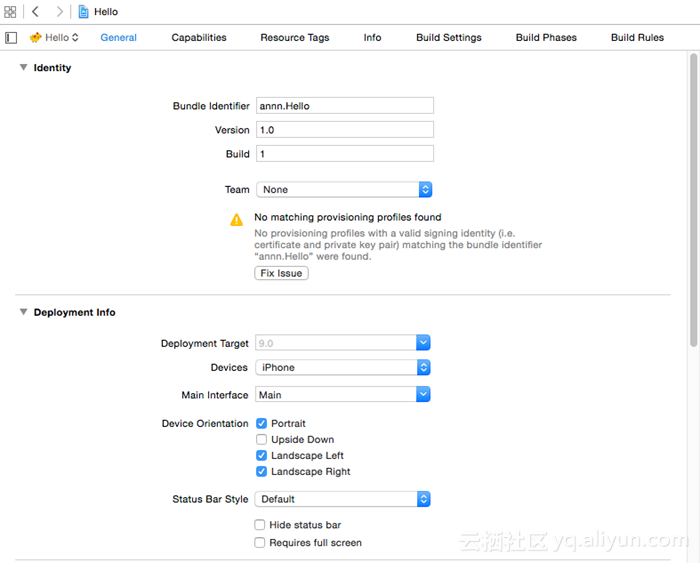The image size is (700, 563).
Task: Click the Fix Issue button
Action: (x=281, y=273)
